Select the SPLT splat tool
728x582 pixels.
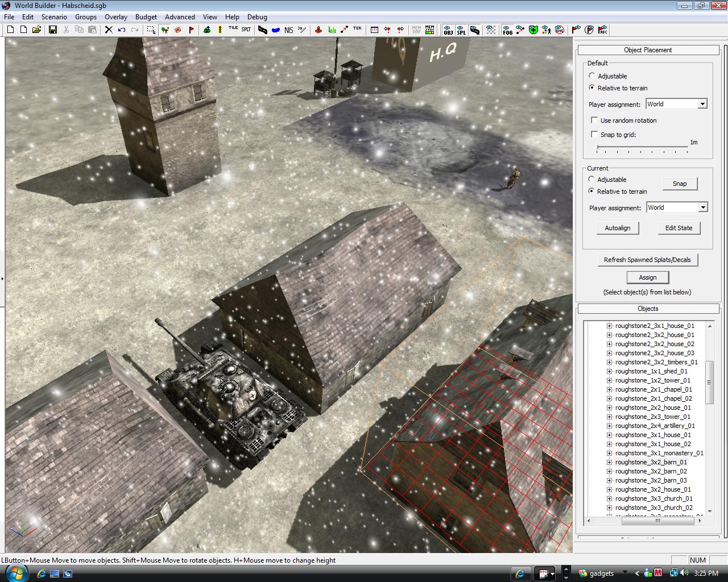(x=246, y=29)
